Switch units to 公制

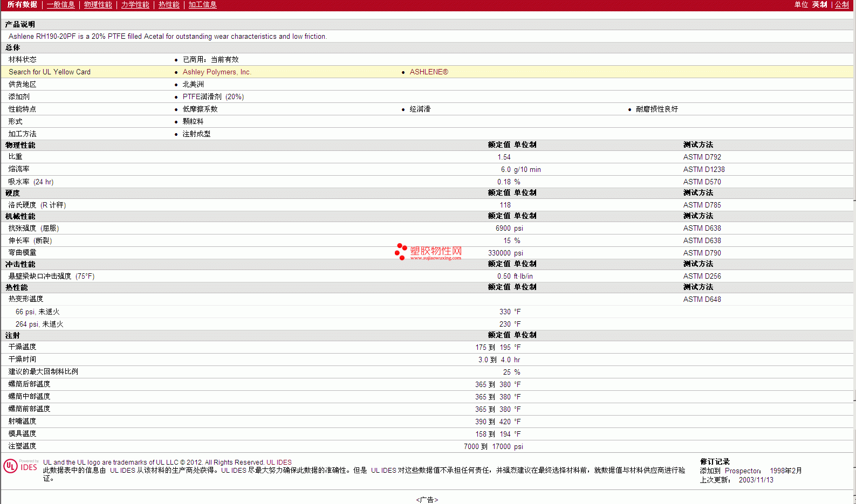[842, 5]
